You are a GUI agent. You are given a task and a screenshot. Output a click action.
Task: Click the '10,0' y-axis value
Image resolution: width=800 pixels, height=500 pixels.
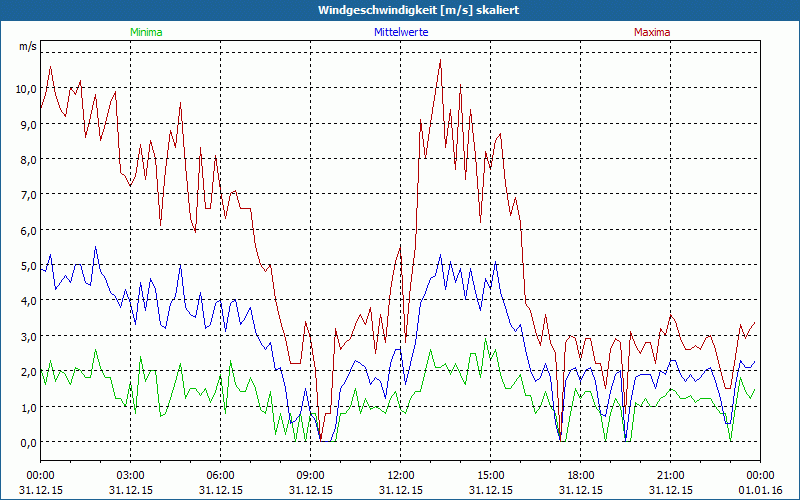point(26,89)
